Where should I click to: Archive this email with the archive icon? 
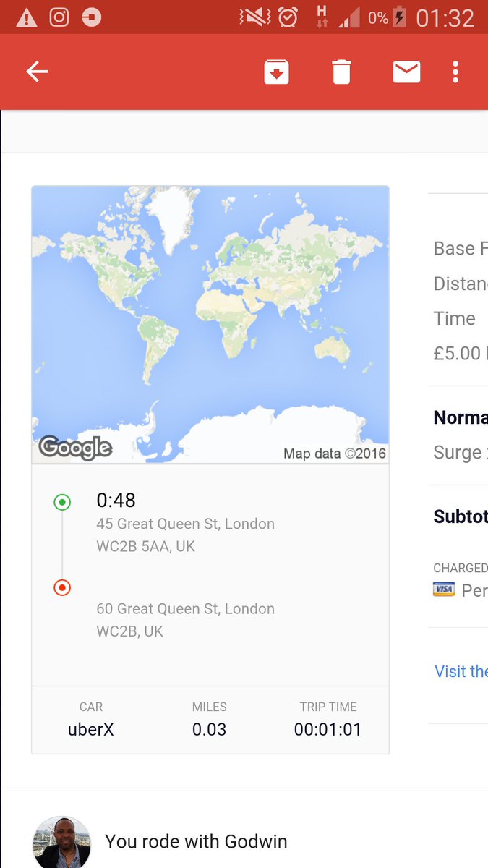pos(276,72)
